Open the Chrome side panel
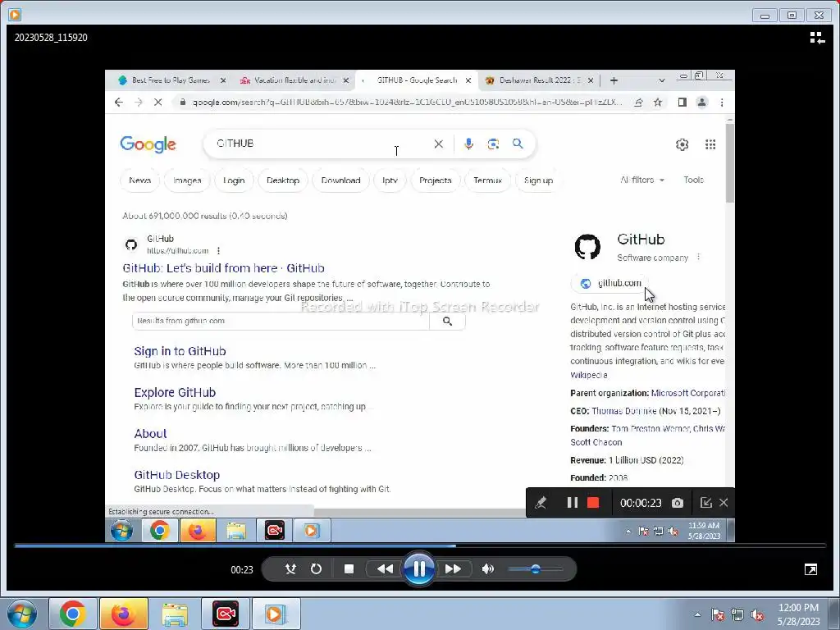The image size is (840, 630). click(x=682, y=103)
